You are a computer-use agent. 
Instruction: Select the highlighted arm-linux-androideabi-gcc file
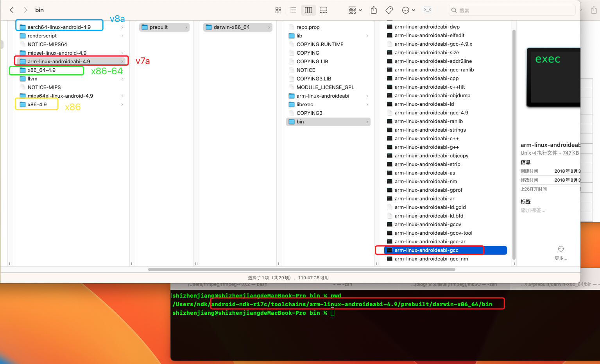click(x=446, y=250)
